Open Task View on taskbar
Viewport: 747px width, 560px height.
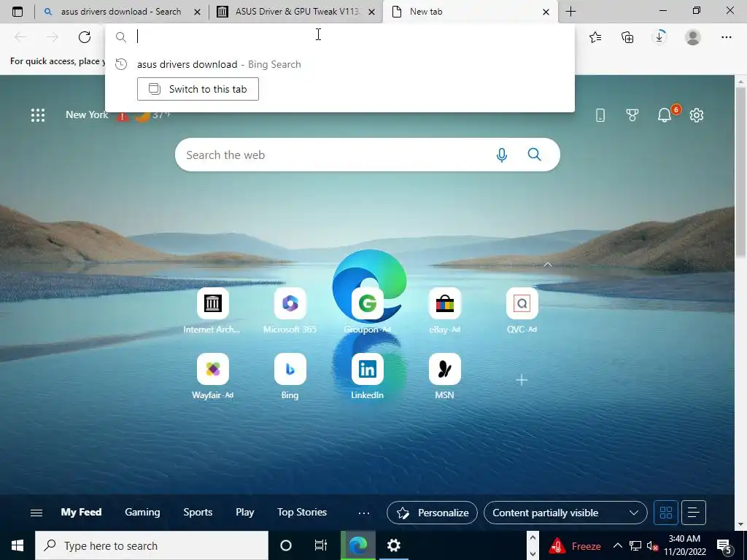coord(321,545)
